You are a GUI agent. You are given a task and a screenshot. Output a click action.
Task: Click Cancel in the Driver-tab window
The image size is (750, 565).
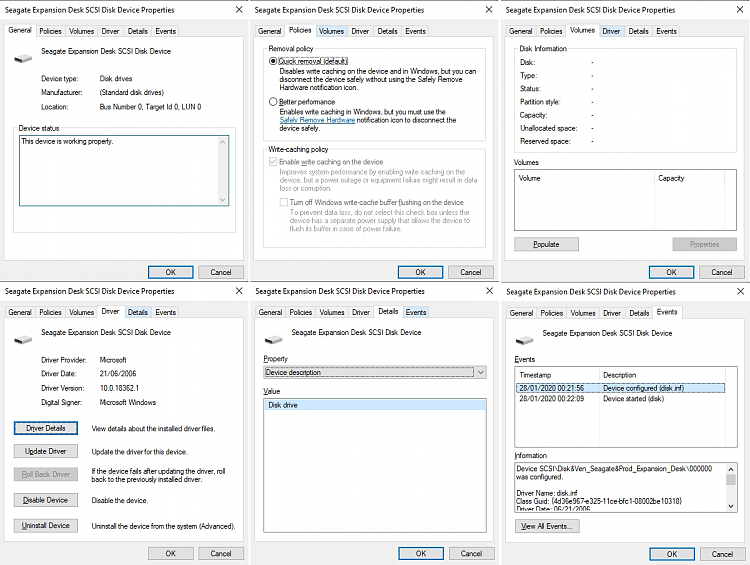(x=221, y=554)
